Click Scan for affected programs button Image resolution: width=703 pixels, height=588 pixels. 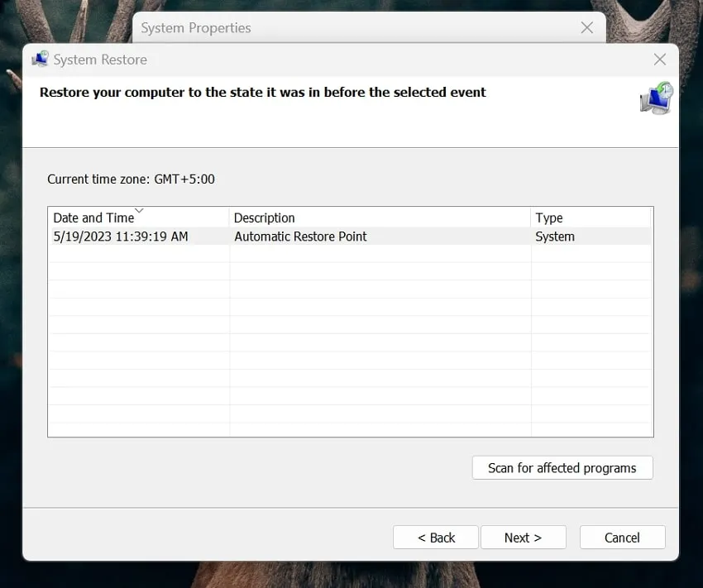[562, 468]
